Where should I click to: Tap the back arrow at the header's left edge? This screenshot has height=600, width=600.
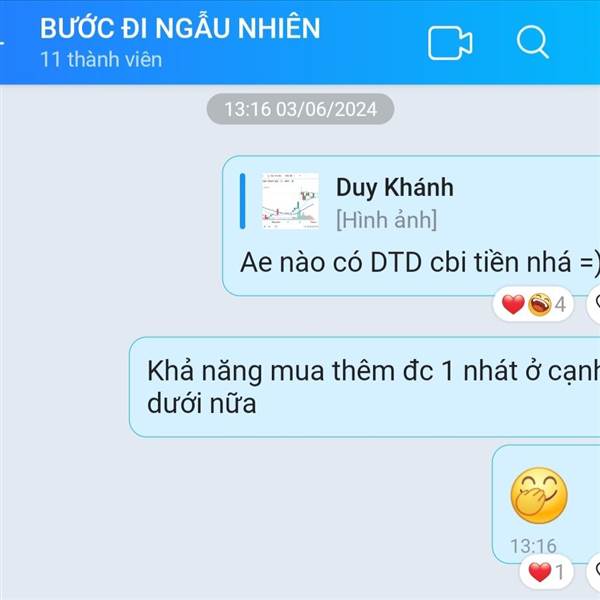click(2, 43)
